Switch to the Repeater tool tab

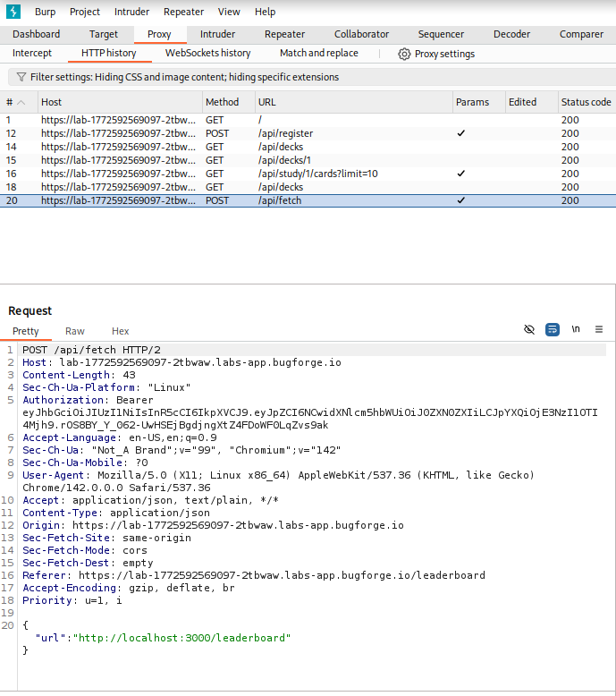point(284,34)
